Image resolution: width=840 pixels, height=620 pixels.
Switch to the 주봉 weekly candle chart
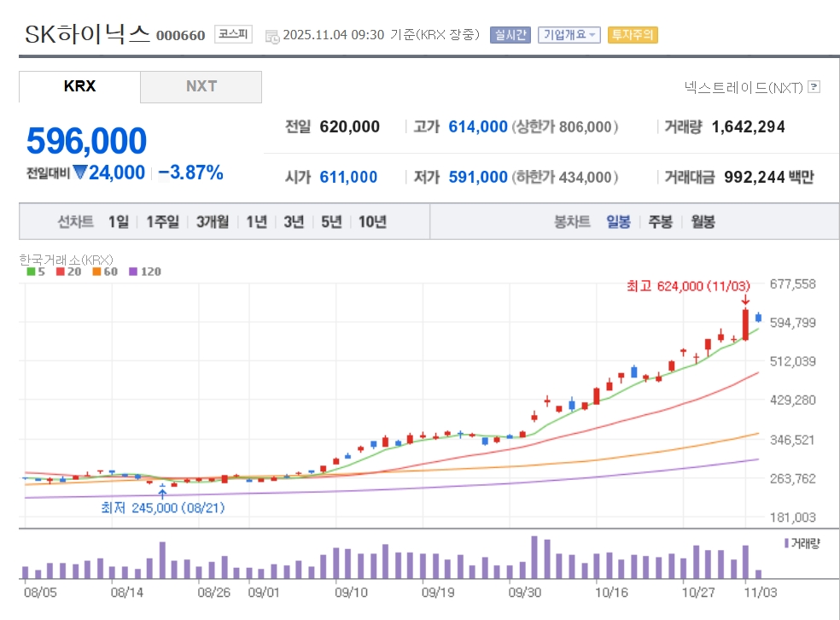point(660,222)
